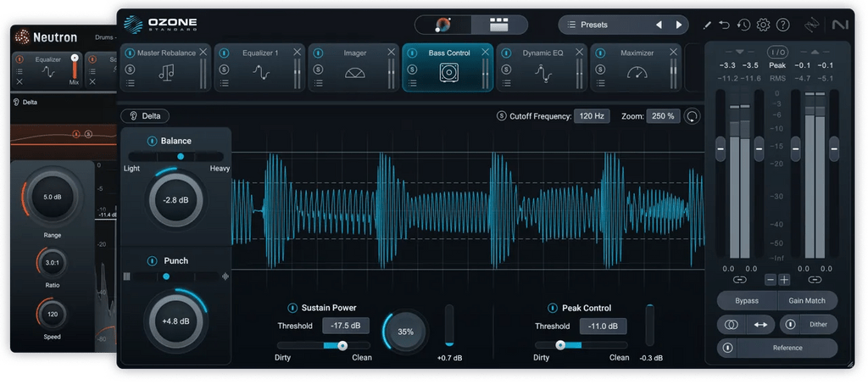
Task: Toggle Peak Control on or off
Action: pyautogui.click(x=552, y=308)
